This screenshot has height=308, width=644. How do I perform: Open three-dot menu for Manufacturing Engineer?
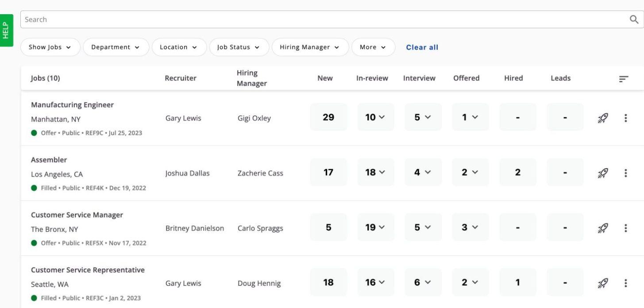coord(625,118)
